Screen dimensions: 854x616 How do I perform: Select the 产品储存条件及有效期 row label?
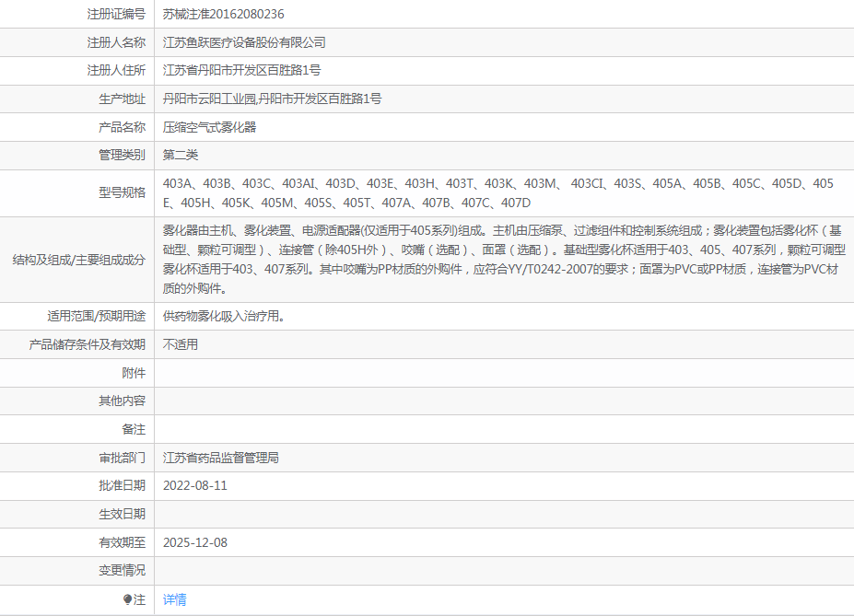88,344
